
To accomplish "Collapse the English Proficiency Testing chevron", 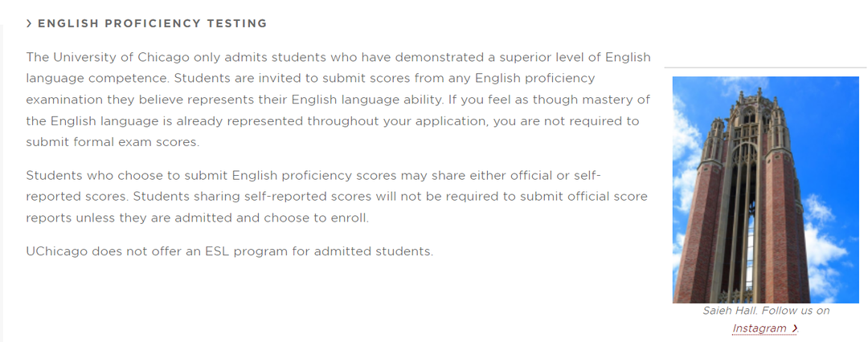I will coord(29,24).
